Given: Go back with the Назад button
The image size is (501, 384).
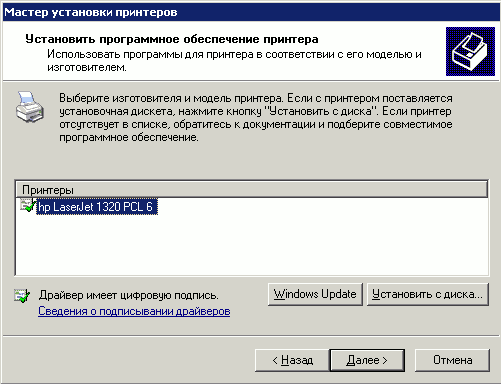Looking at the screenshot, I should 292,360.
